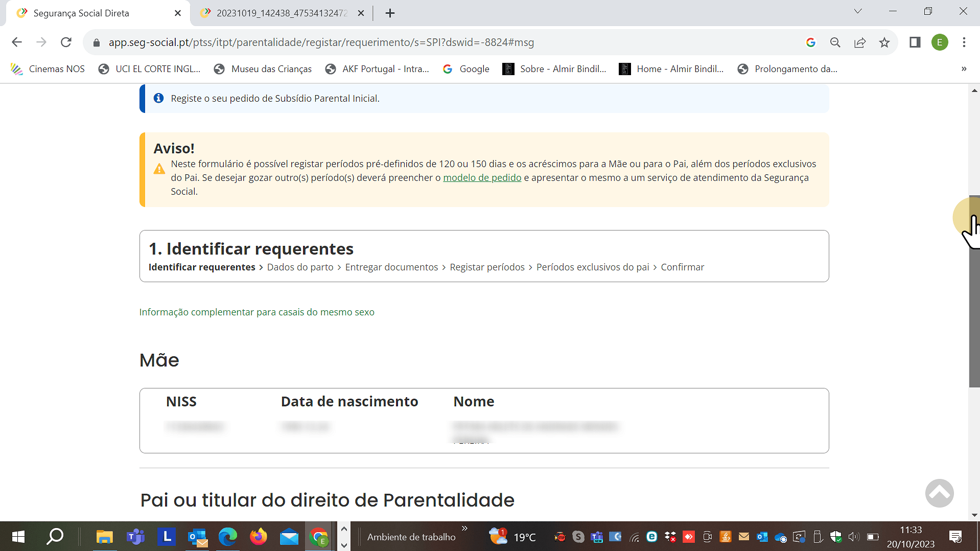Open Dropbox icon in the system tray
This screenshot has width=980, height=551.
click(670, 537)
